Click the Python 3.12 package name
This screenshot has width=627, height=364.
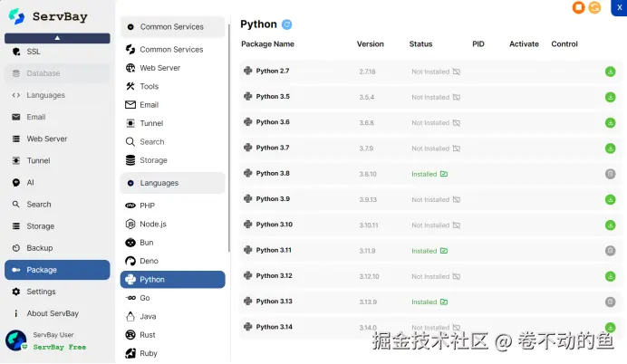point(275,275)
